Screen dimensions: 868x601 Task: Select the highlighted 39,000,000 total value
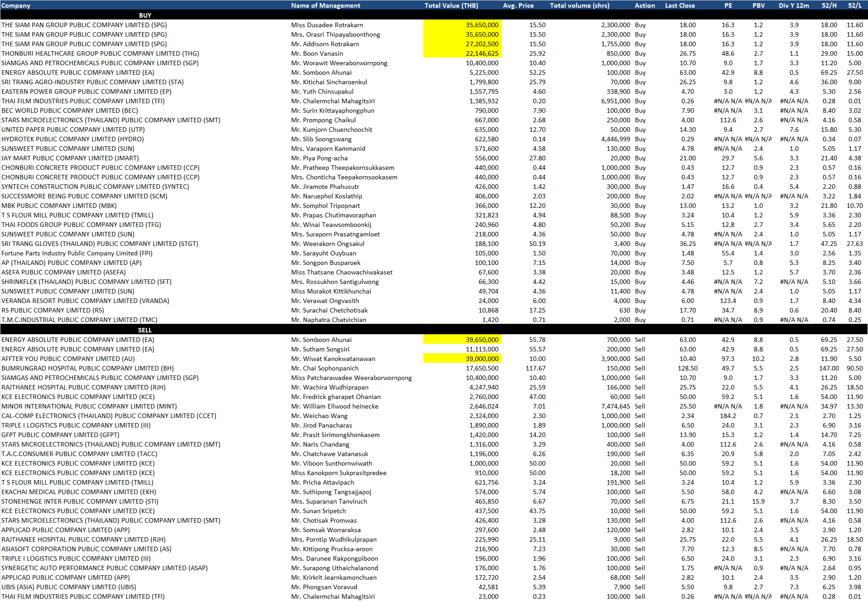[482, 359]
